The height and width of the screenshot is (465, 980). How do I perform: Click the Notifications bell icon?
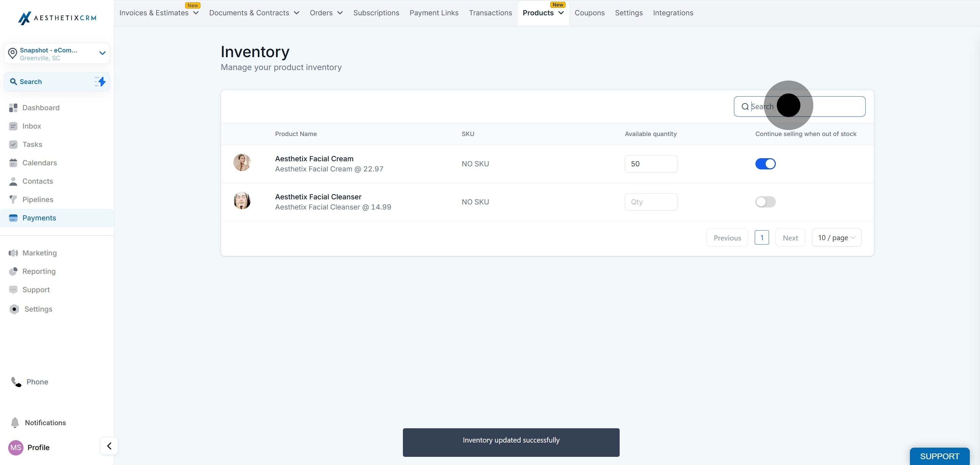point(15,423)
